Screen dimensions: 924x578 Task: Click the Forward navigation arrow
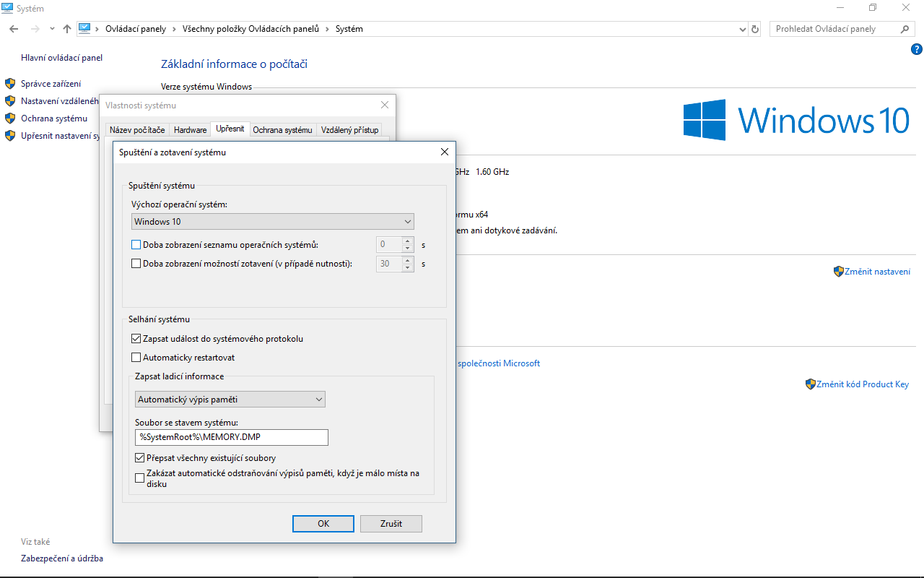pyautogui.click(x=35, y=29)
